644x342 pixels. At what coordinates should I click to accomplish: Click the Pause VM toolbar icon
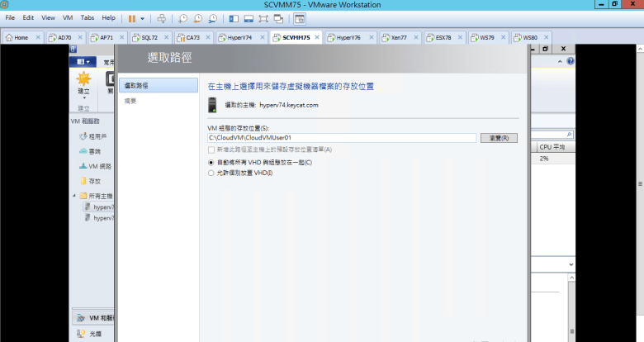point(131,17)
